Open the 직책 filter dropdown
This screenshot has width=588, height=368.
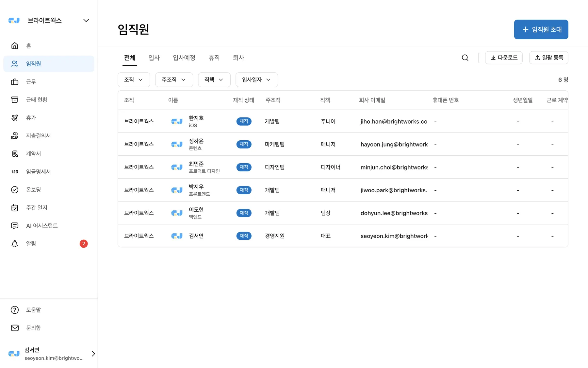click(x=214, y=80)
